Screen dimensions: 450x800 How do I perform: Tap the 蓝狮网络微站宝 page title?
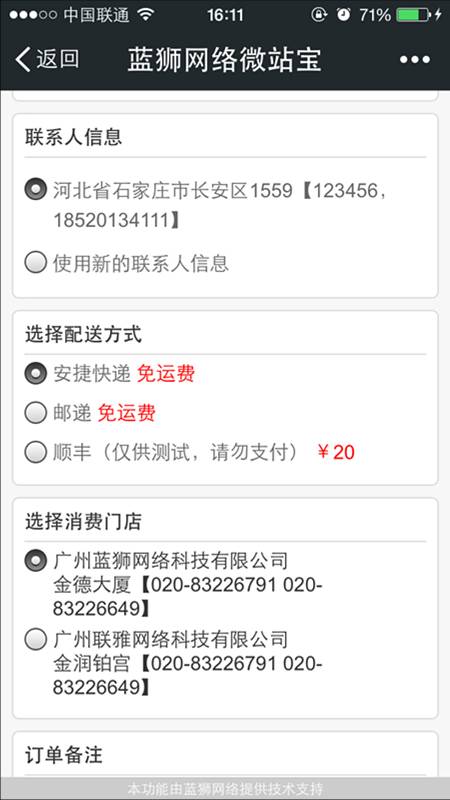coord(224,60)
